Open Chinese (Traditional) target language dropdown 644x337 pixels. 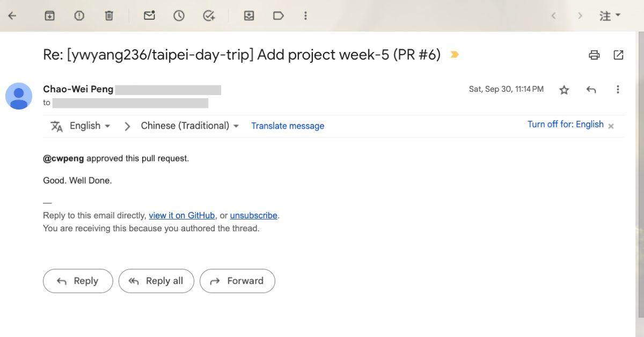pyautogui.click(x=189, y=126)
